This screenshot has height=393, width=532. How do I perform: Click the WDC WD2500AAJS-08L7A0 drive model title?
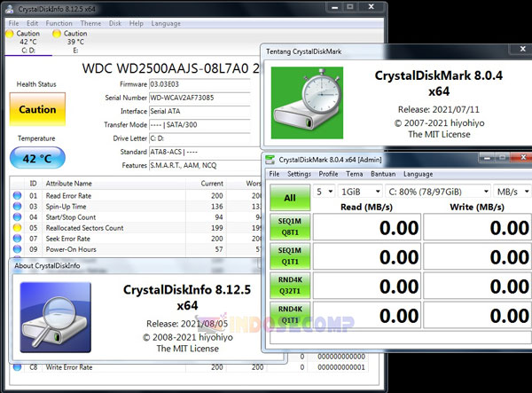(x=170, y=68)
